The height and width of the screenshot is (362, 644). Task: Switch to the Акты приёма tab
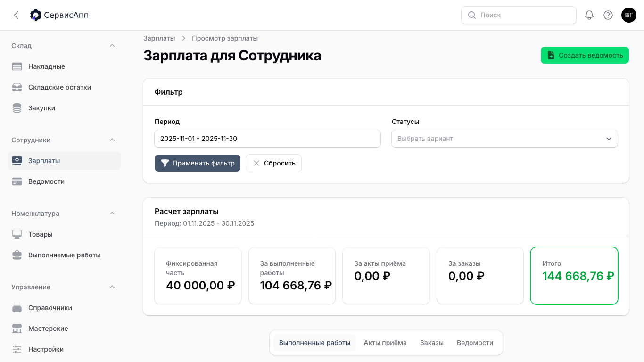point(385,343)
